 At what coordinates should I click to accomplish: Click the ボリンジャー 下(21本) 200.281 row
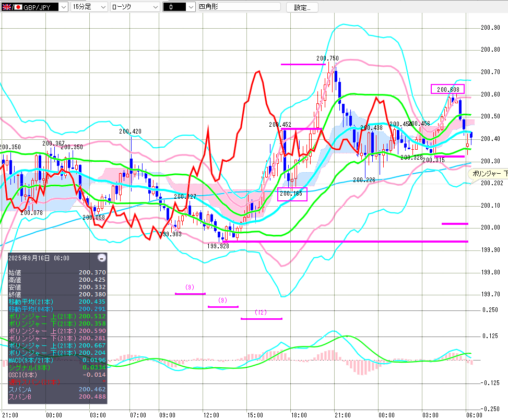pos(57,338)
